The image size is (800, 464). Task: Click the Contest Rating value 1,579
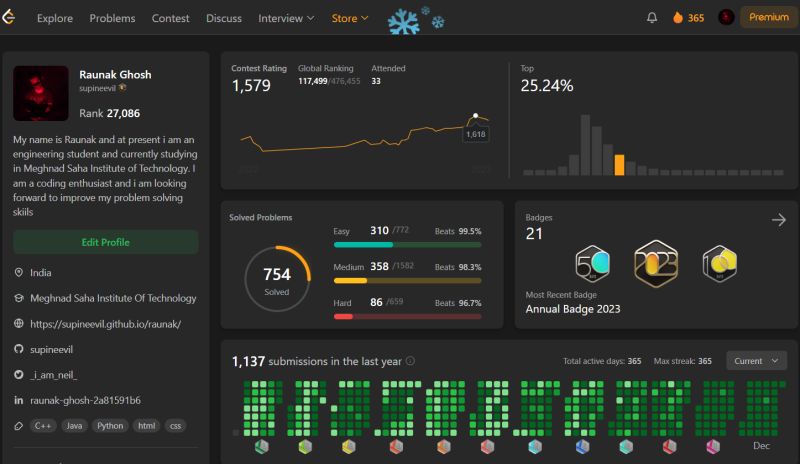251,85
